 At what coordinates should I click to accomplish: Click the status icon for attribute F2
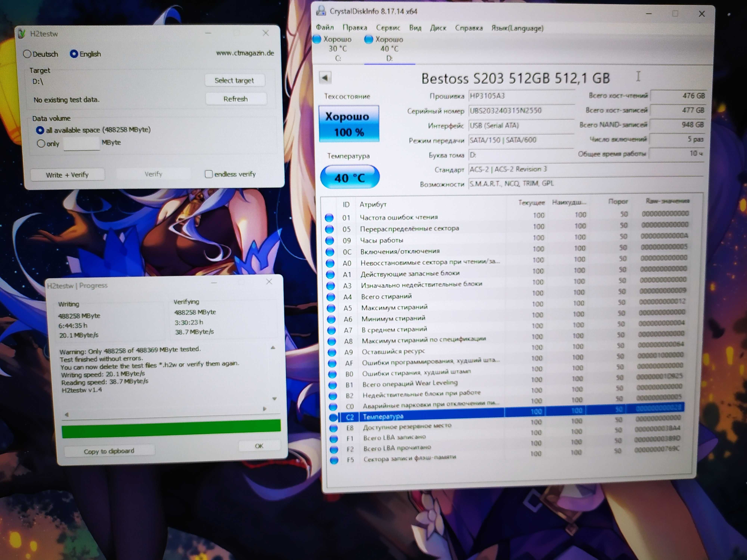(334, 449)
